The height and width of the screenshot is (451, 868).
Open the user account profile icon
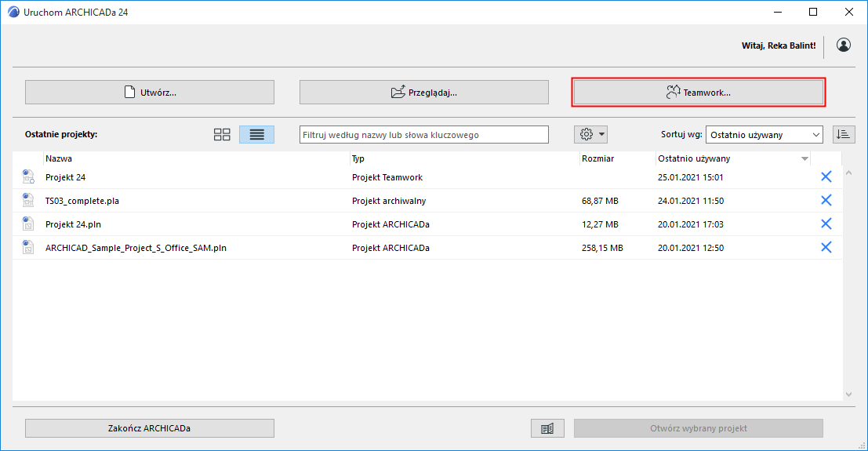[844, 45]
